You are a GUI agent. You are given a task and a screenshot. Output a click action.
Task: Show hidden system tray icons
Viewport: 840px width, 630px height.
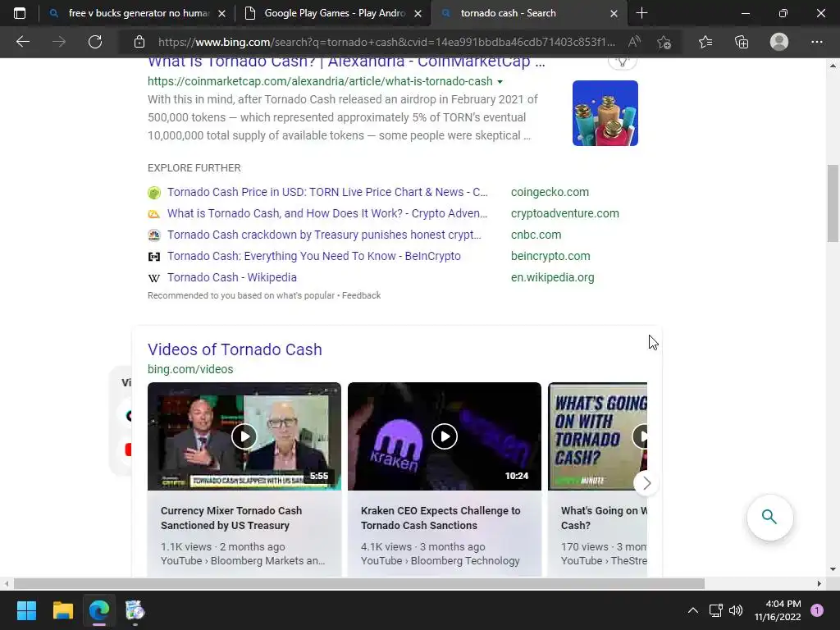pos(692,610)
